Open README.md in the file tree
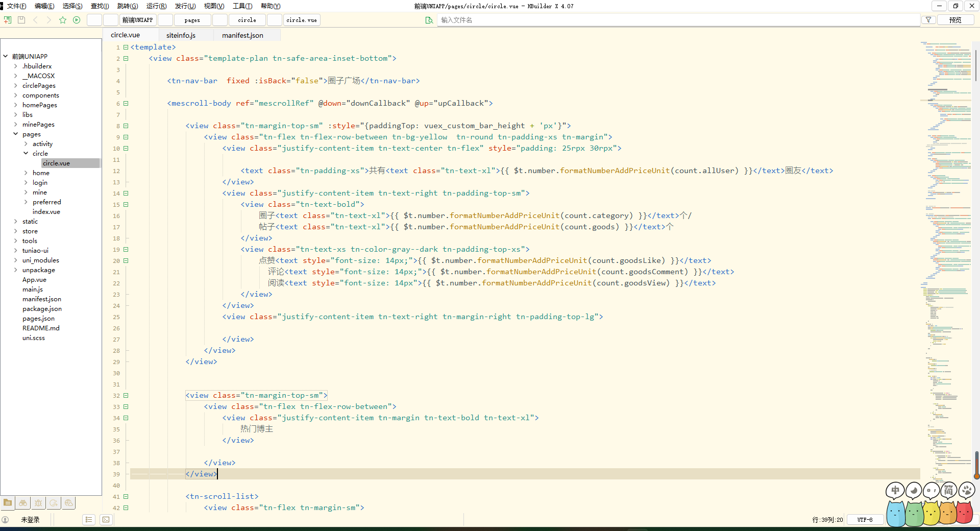The width and height of the screenshot is (980, 531). [x=41, y=328]
